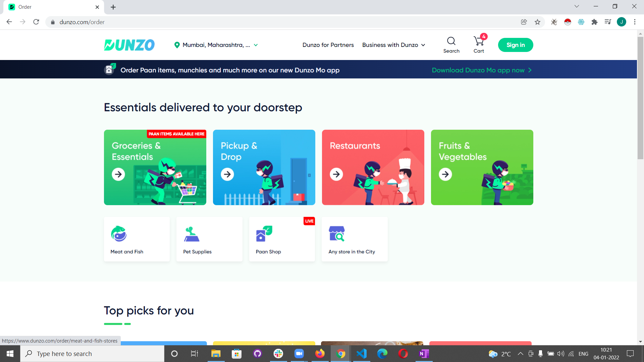
Task: Click the Sign in button
Action: (515, 45)
